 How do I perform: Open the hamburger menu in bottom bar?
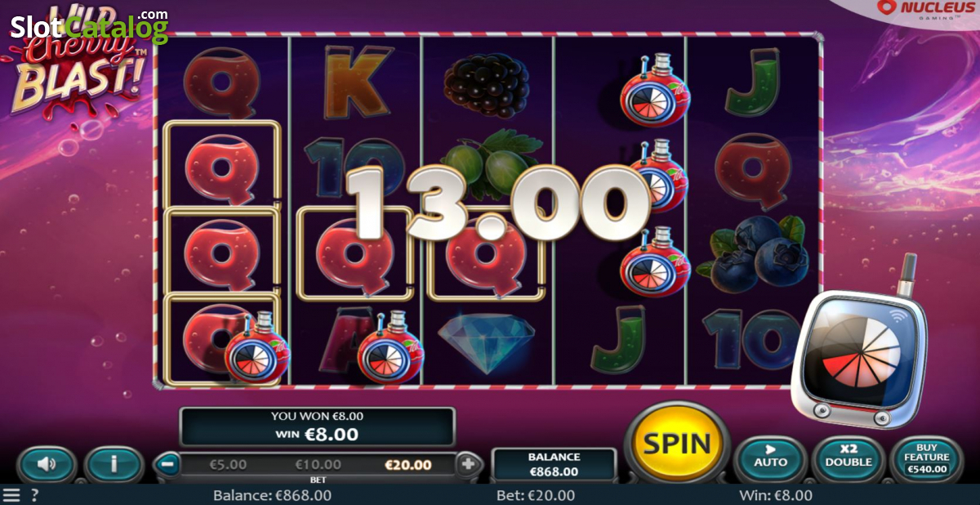(x=11, y=495)
